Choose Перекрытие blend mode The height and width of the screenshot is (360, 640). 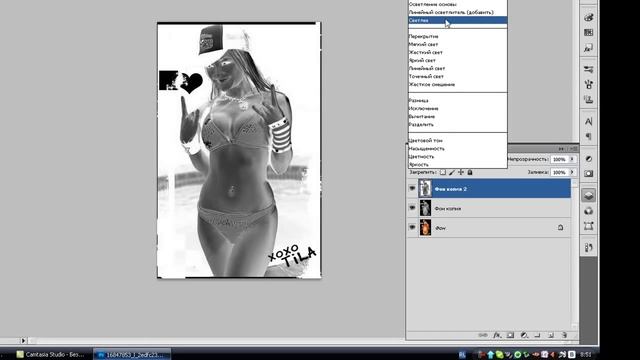pos(458,36)
